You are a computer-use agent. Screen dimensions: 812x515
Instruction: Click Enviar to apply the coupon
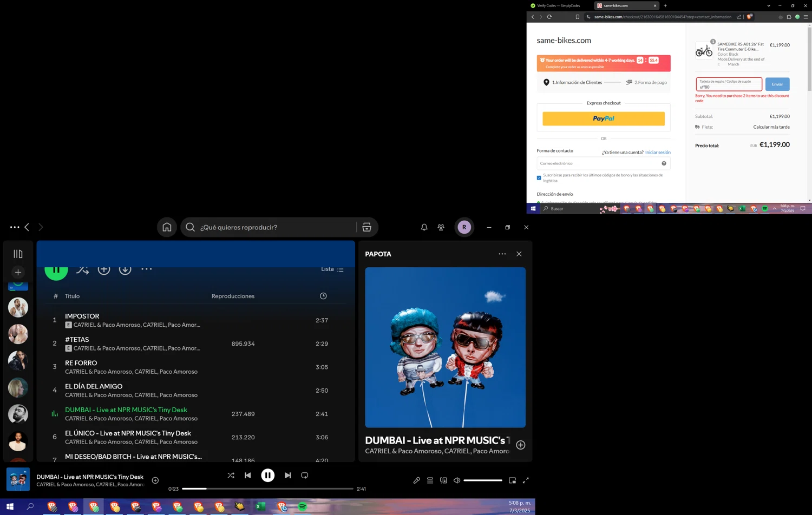tap(777, 84)
